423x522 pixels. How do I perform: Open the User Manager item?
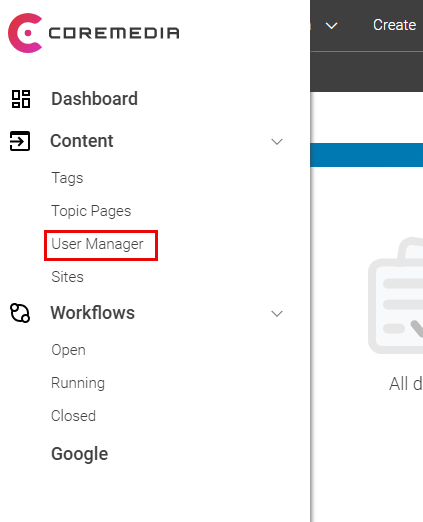click(97, 244)
